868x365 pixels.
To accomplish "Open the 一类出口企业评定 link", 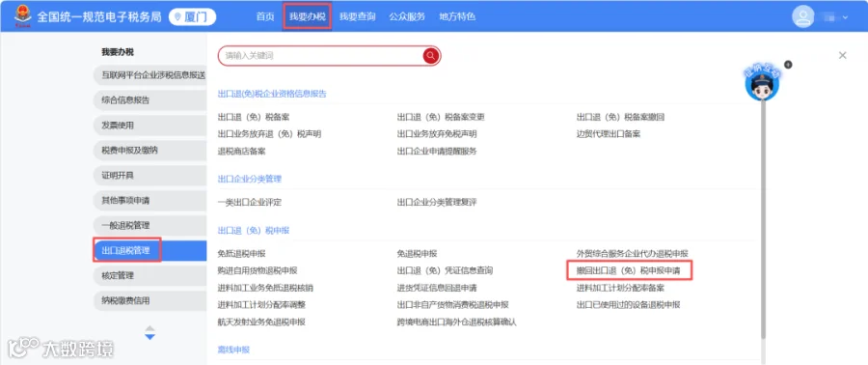I will (250, 203).
